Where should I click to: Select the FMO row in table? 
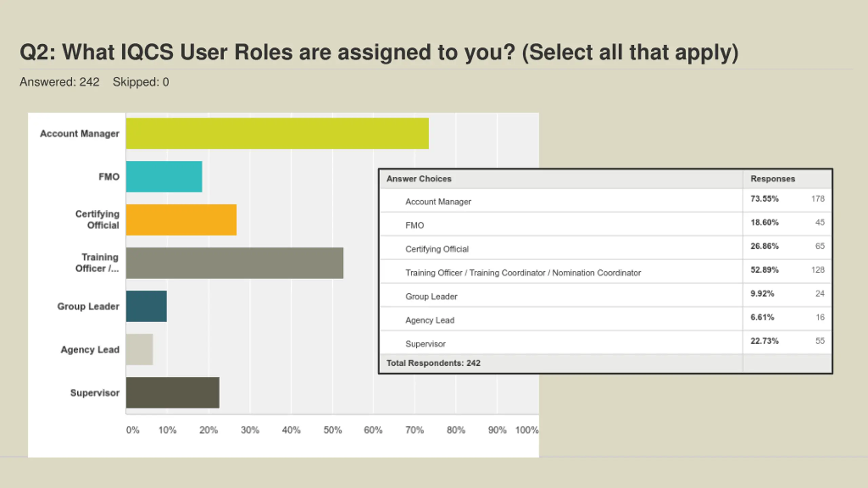415,225
